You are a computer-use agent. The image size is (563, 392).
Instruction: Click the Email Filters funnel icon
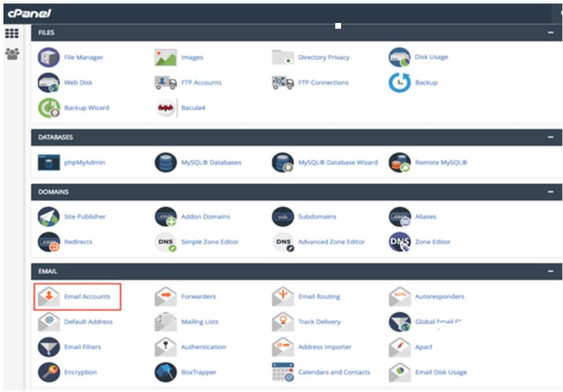click(x=48, y=347)
